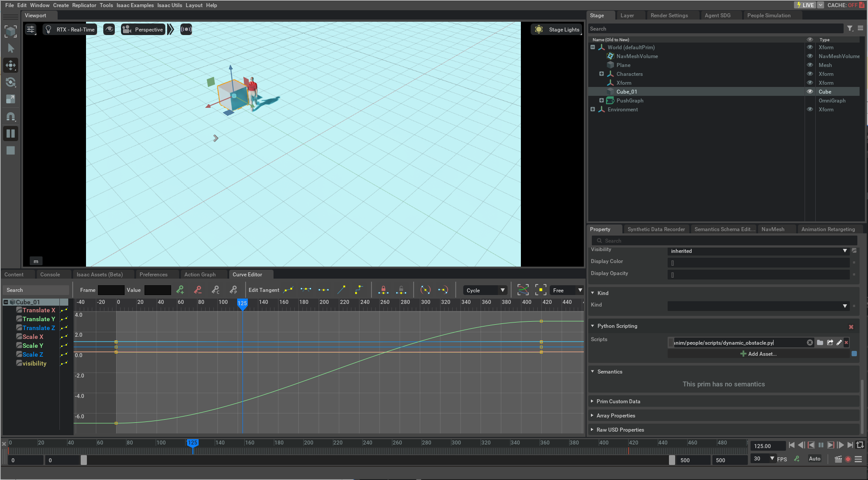
Task: Toggle Auto keying mode
Action: click(x=814, y=459)
